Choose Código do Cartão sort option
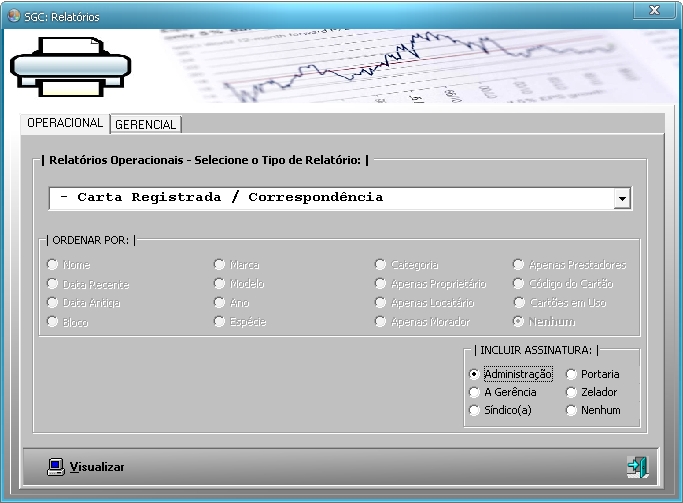The height and width of the screenshot is (503, 683). [x=519, y=284]
